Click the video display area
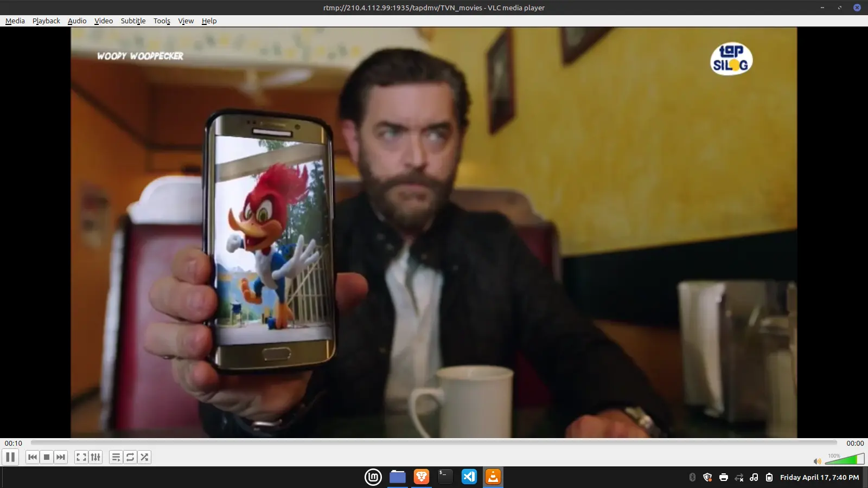Screen dimensions: 868x488 (x=434, y=233)
